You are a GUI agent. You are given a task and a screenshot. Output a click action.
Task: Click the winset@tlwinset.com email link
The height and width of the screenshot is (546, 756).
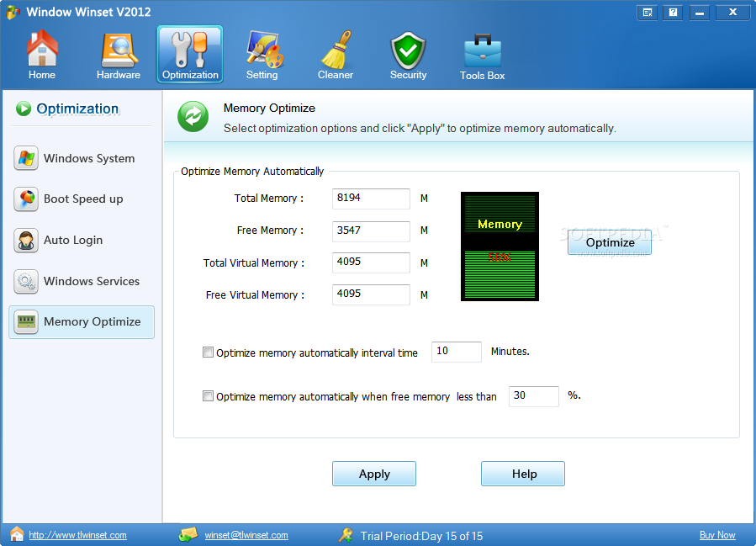pos(246,535)
